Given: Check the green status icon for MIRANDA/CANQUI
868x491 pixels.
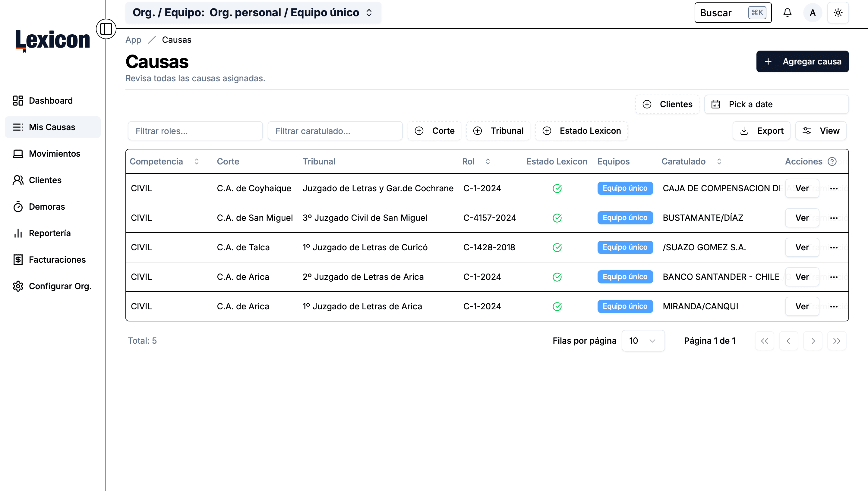Looking at the screenshot, I should pyautogui.click(x=557, y=306).
